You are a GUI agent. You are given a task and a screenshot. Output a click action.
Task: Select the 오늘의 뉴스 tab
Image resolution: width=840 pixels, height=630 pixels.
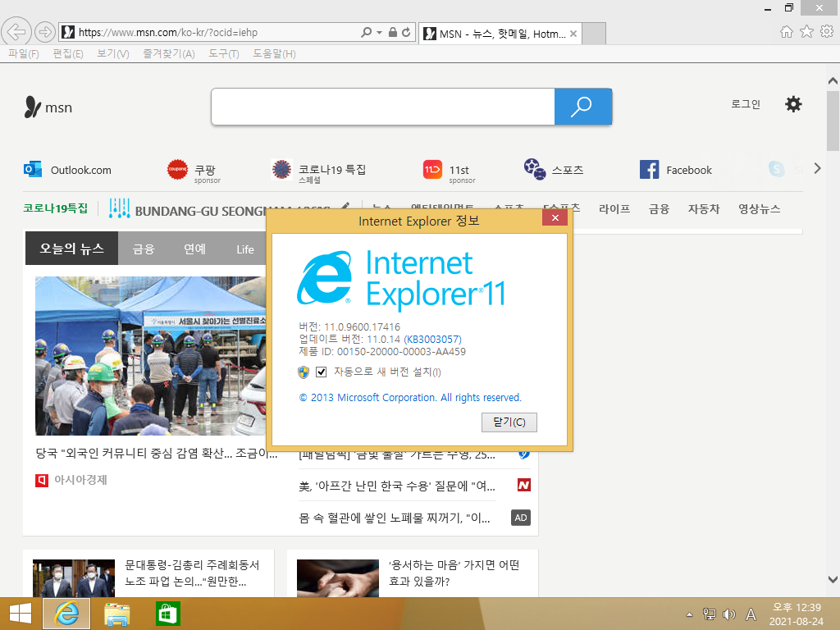72,248
